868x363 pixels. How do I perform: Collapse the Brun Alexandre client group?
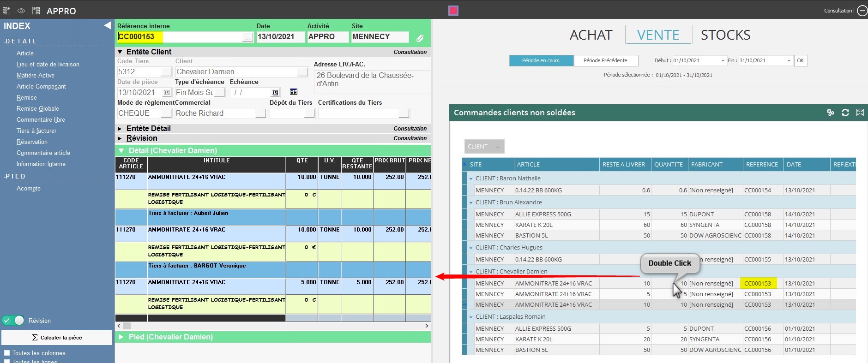point(471,202)
